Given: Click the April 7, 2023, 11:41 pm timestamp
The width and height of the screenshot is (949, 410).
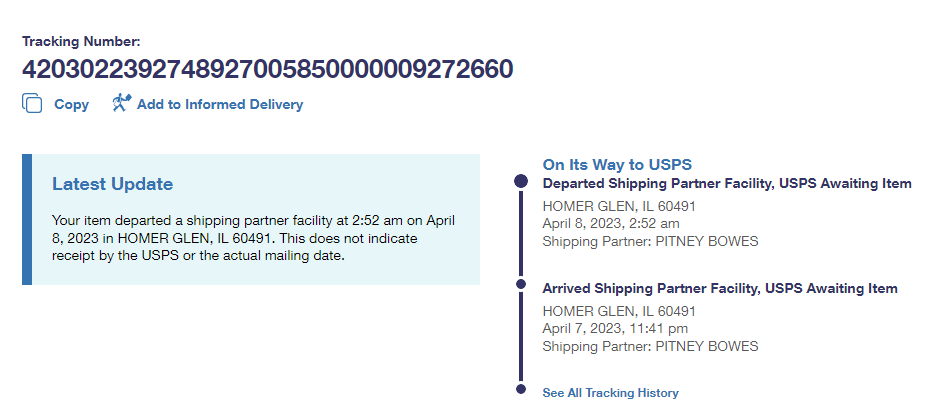Looking at the screenshot, I should click(x=614, y=328).
